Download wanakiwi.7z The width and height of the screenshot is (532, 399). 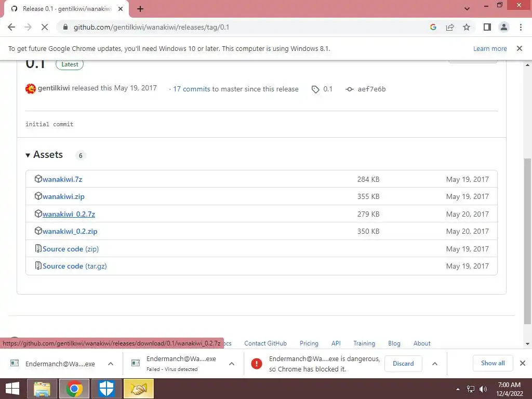62,179
